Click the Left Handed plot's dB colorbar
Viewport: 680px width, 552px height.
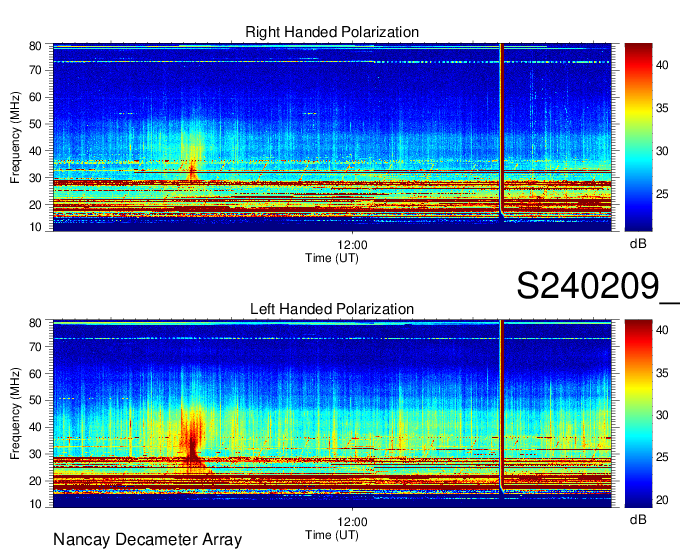(x=638, y=414)
